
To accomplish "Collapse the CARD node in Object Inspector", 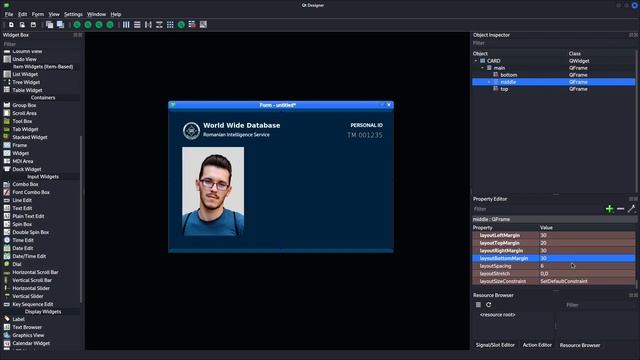I will [476, 61].
